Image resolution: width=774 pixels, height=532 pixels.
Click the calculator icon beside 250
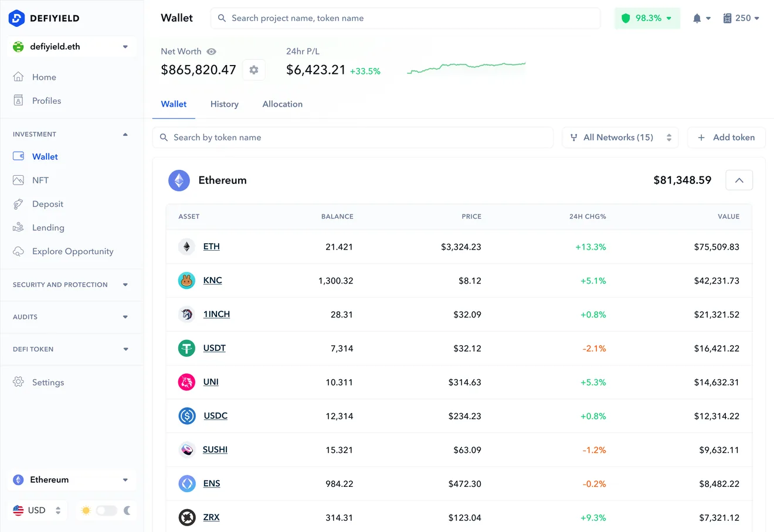pyautogui.click(x=727, y=18)
